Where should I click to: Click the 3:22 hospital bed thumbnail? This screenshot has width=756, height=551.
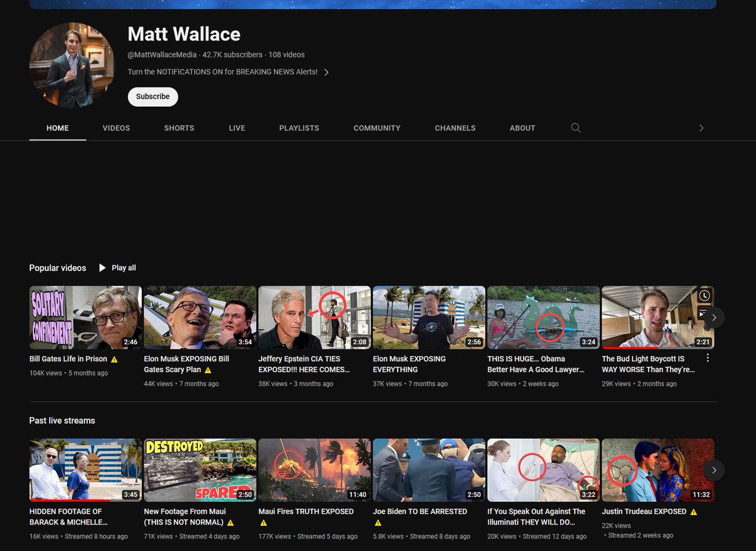point(544,470)
